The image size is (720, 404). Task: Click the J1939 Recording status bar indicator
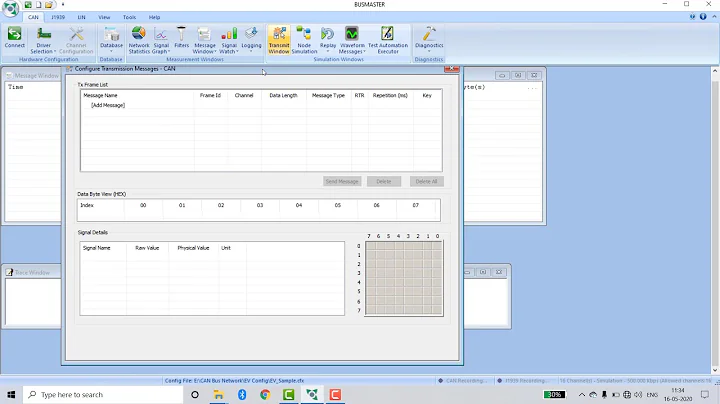[x=523, y=381]
